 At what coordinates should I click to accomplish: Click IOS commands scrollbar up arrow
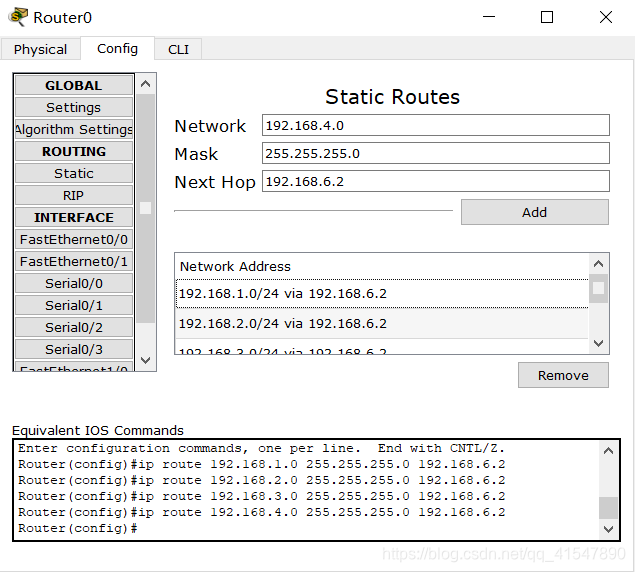[608, 451]
